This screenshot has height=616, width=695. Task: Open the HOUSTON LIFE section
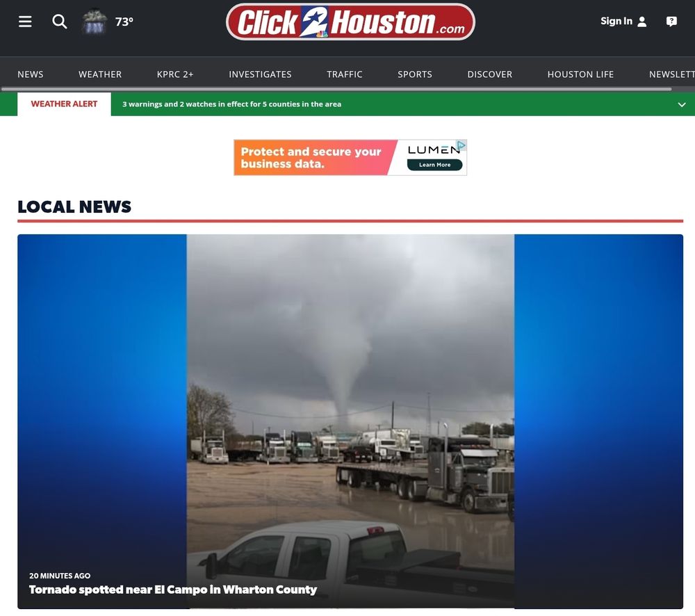point(580,74)
